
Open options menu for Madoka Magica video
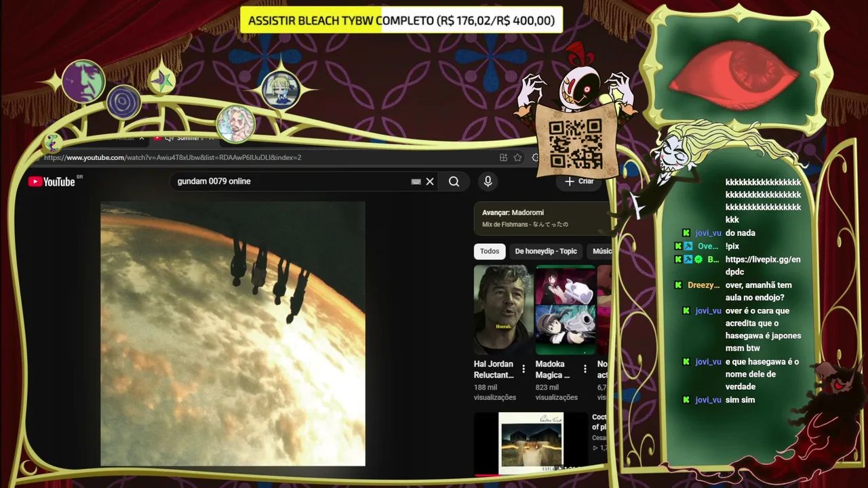click(x=585, y=369)
